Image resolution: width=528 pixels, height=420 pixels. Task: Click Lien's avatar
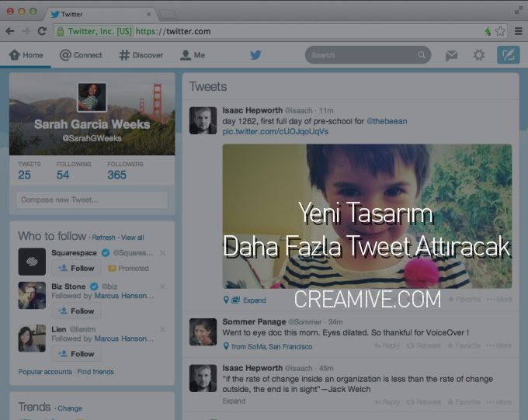click(32, 338)
